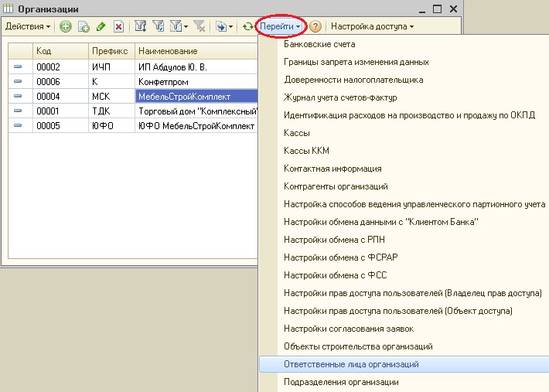549x392 pixels.
Task: Open the Перейти dropdown menu
Action: coord(280,26)
